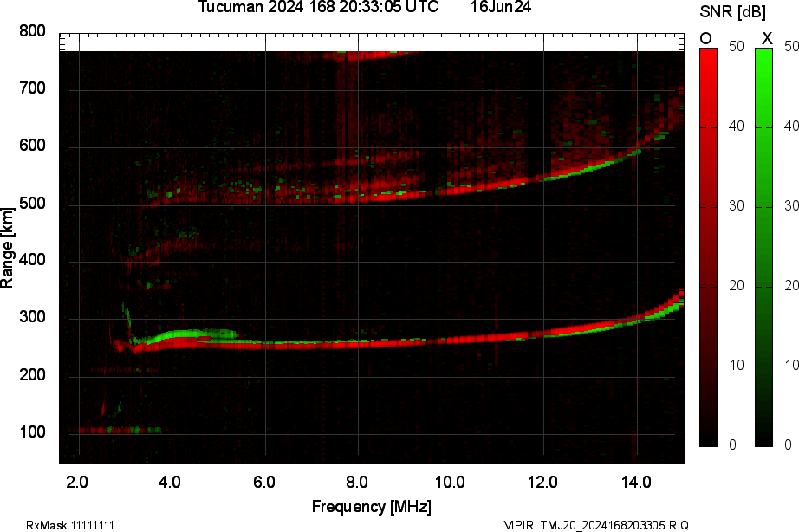Click the '16Jun24' date label

coord(500,7)
